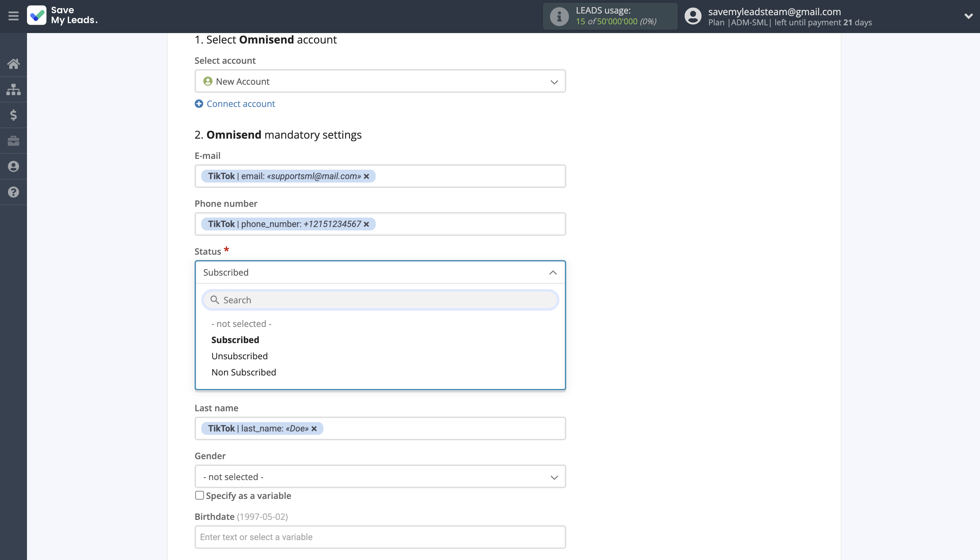Screen dimensions: 980x560
Task: Collapse the Status dropdown
Action: [x=380, y=272]
